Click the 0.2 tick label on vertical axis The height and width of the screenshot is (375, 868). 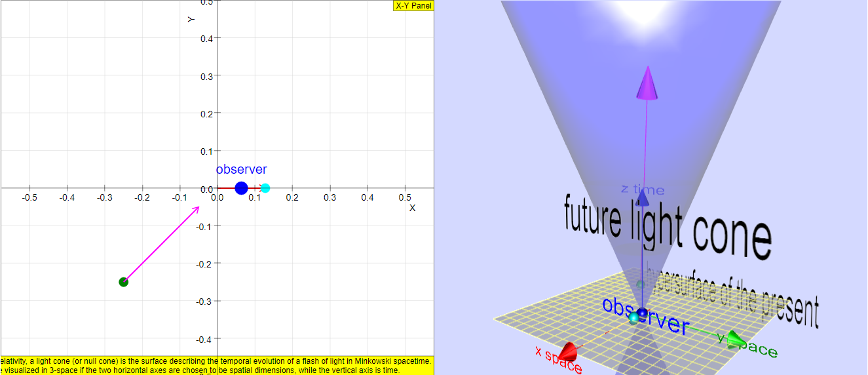click(207, 113)
